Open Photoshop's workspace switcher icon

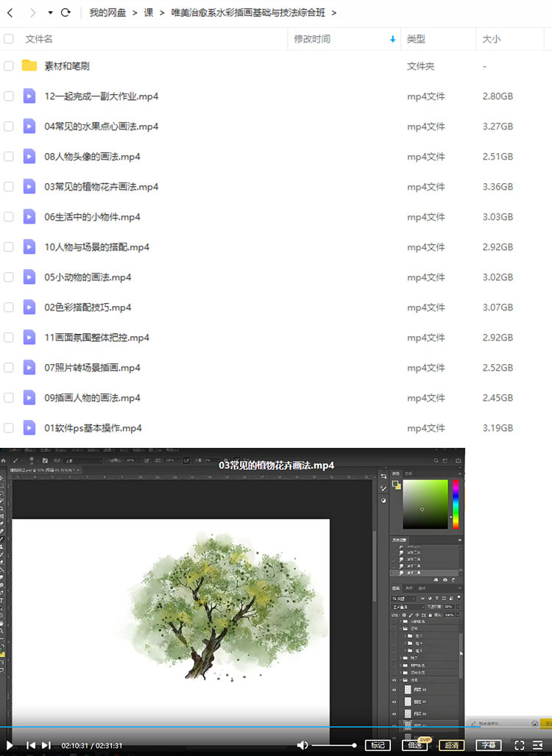pyautogui.click(x=445, y=461)
